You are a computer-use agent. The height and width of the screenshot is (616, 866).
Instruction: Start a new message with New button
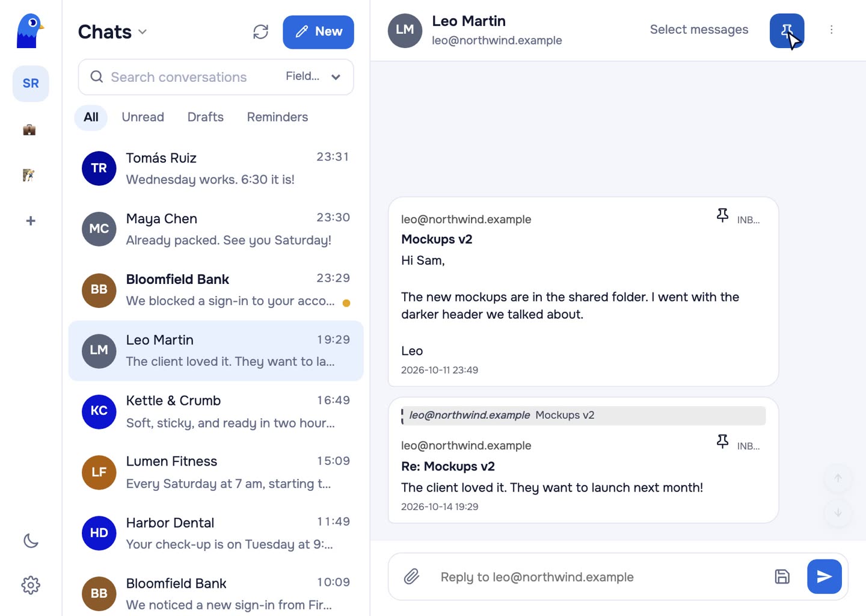pos(318,32)
